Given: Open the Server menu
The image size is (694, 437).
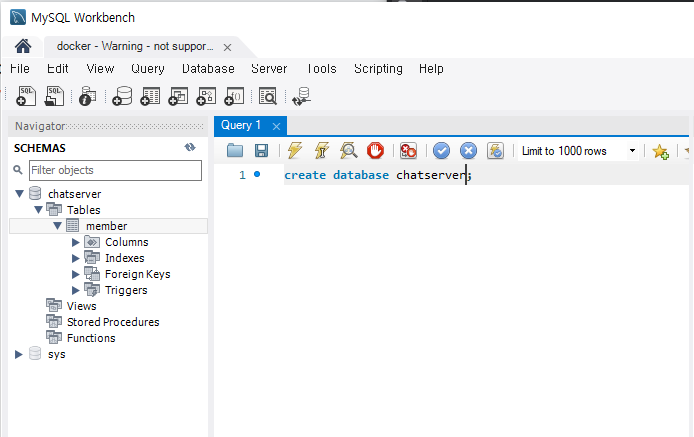Looking at the screenshot, I should 269,69.
